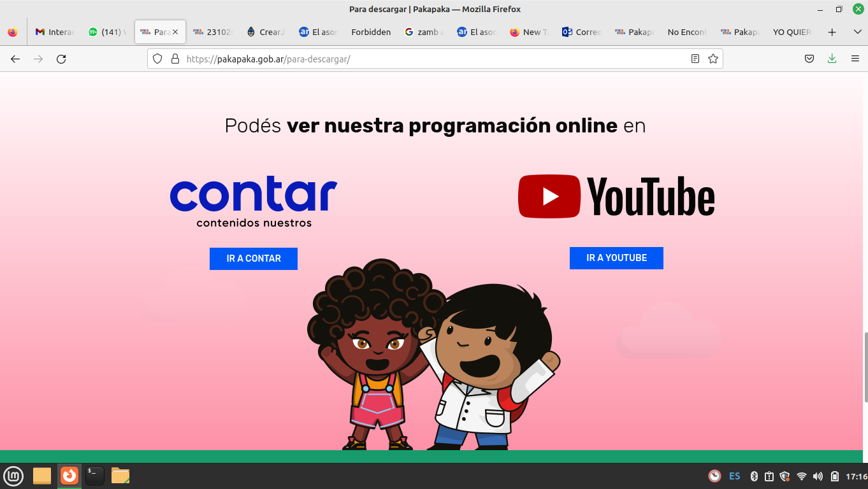The width and height of the screenshot is (868, 489).
Task: Open the Linux Mint start menu
Action: coord(13,476)
